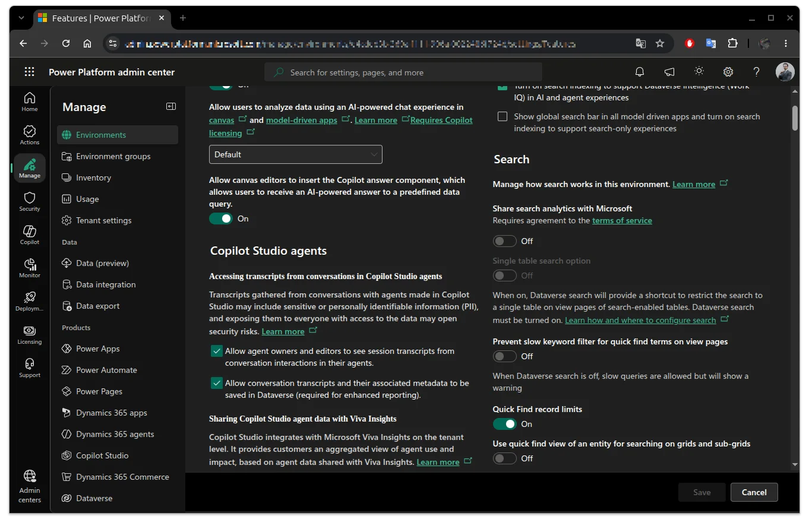Open the app launcher waffle icon

click(29, 72)
